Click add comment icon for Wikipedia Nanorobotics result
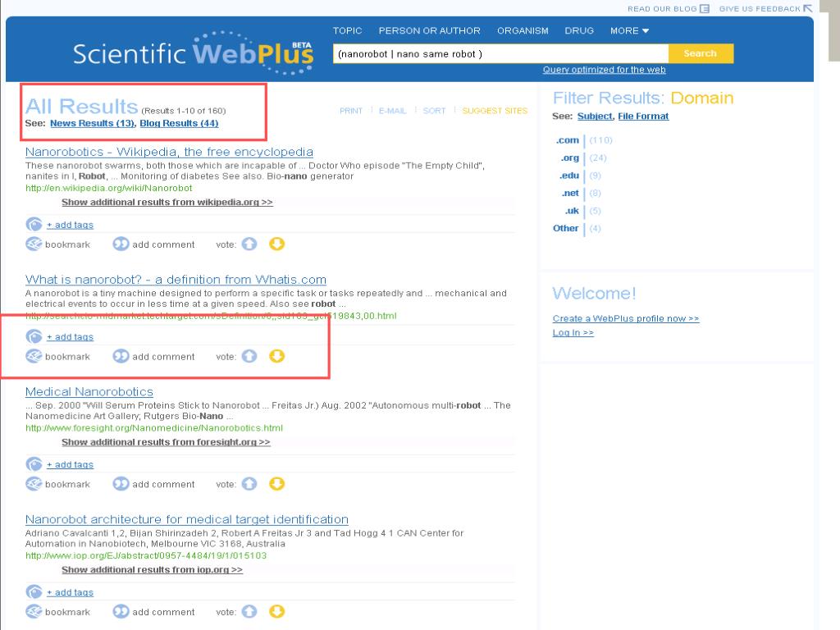The height and width of the screenshot is (630, 840). 121,244
